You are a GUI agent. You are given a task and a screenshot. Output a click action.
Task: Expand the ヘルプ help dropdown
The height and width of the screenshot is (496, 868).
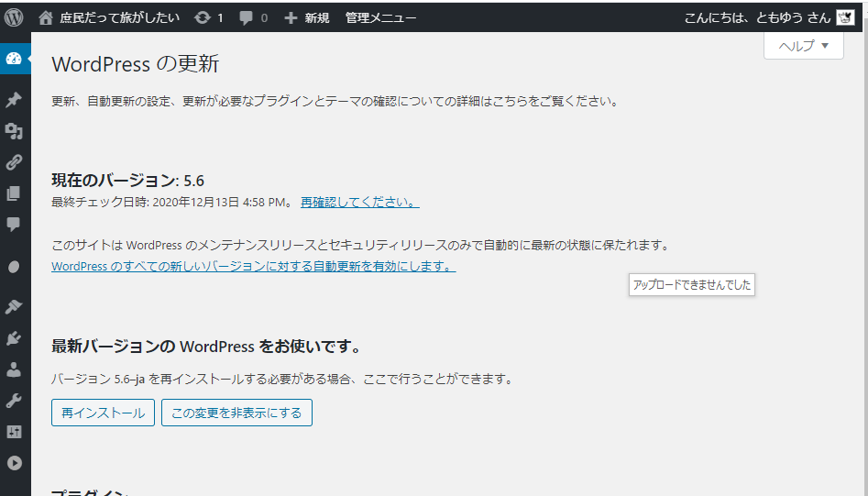point(804,46)
